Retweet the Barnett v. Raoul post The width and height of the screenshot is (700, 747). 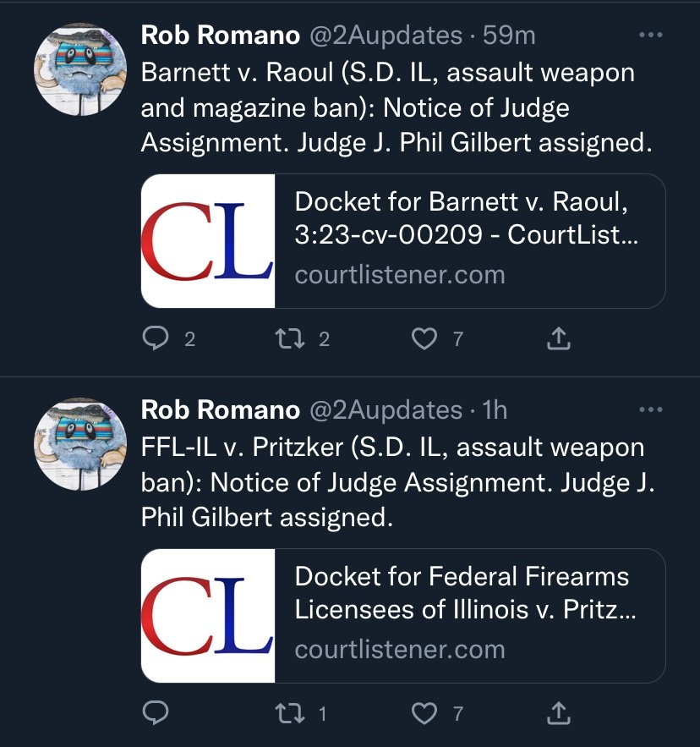pos(291,338)
